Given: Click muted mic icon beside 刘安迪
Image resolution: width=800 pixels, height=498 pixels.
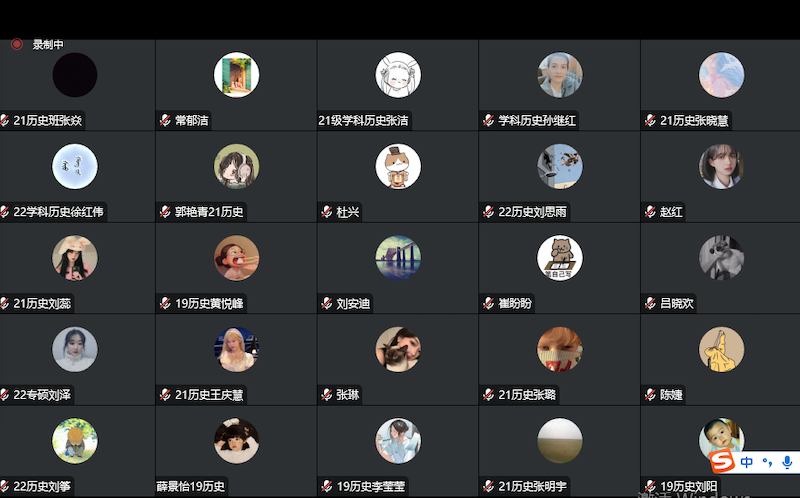Looking at the screenshot, I should coord(327,304).
